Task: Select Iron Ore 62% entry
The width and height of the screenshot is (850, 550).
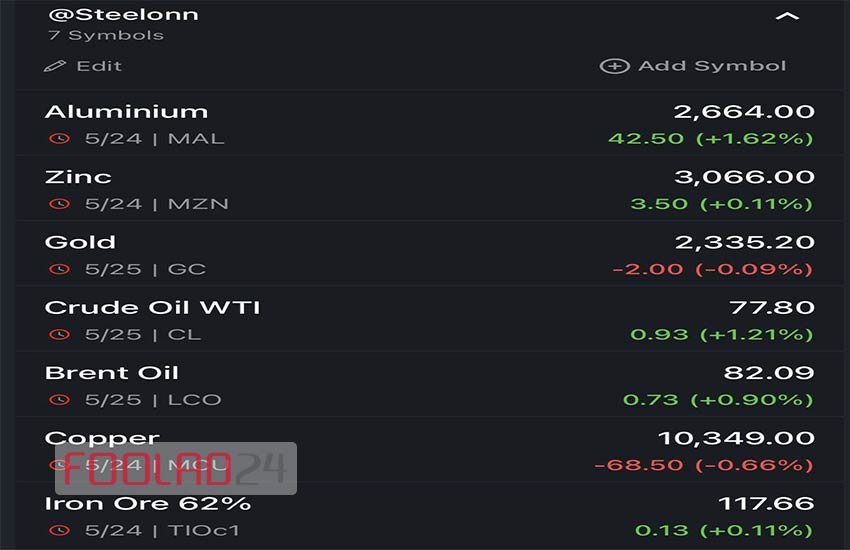Action: click(x=429, y=516)
